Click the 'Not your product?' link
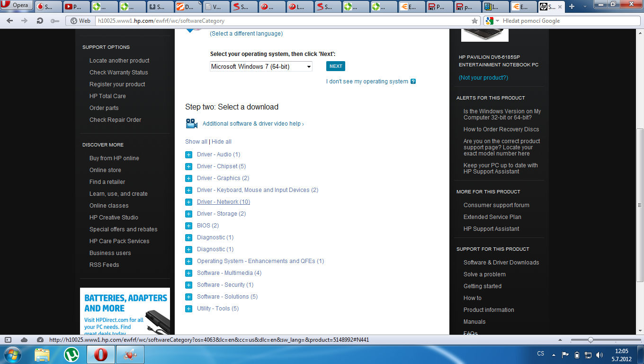This screenshot has width=644, height=364. click(x=483, y=78)
